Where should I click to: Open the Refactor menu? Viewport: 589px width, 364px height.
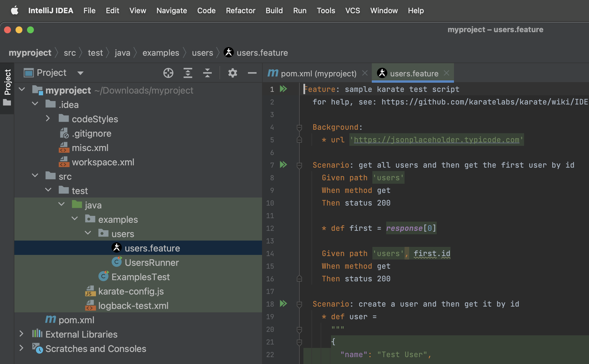point(240,11)
